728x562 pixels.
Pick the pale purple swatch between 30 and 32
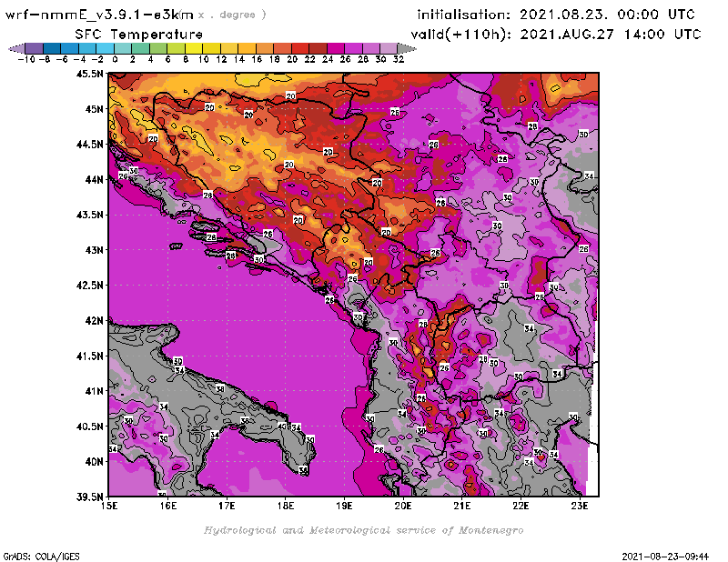point(389,48)
